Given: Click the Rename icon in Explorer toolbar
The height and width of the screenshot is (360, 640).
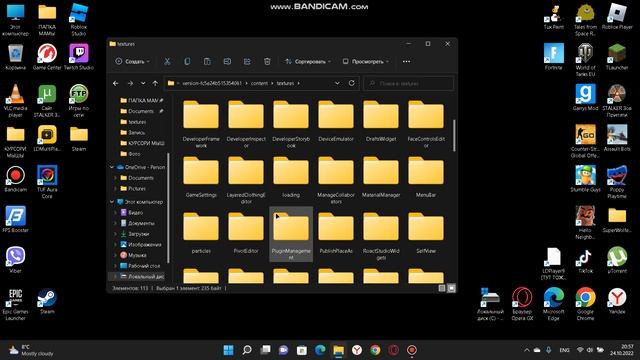Looking at the screenshot, I should pos(227,61).
